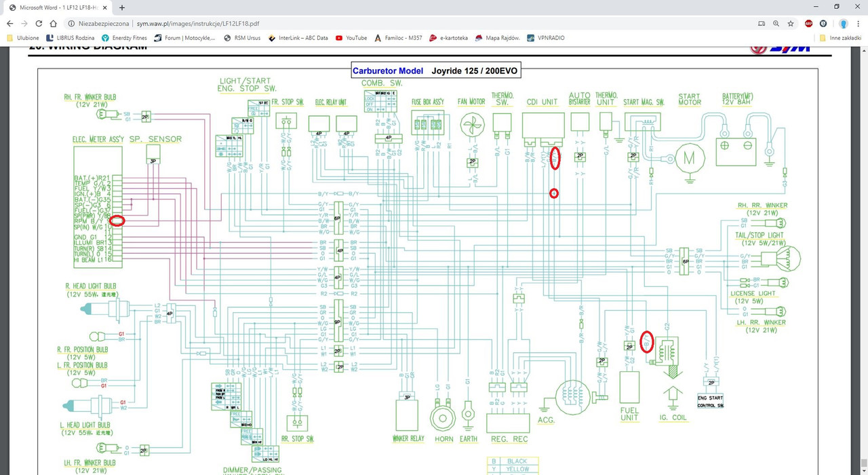Click the BLACK entry in color legend
The width and height of the screenshot is (868, 475).
coord(517,461)
